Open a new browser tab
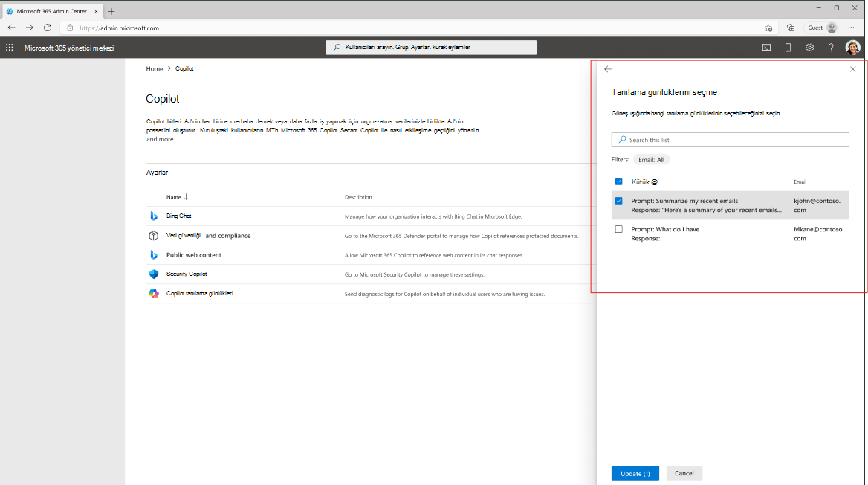868x485 pixels. coord(111,11)
